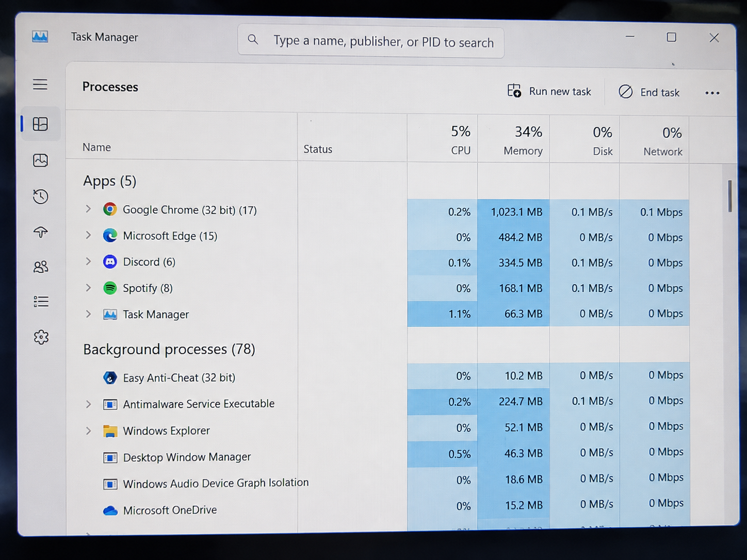747x560 pixels.
Task: Select the Microsoft OneDrive row name
Action: [170, 510]
